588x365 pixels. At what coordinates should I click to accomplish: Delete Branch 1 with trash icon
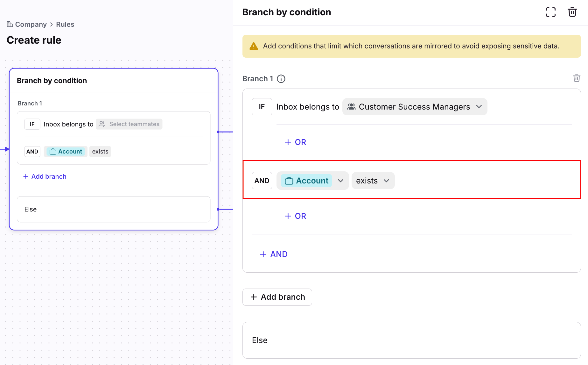click(576, 78)
